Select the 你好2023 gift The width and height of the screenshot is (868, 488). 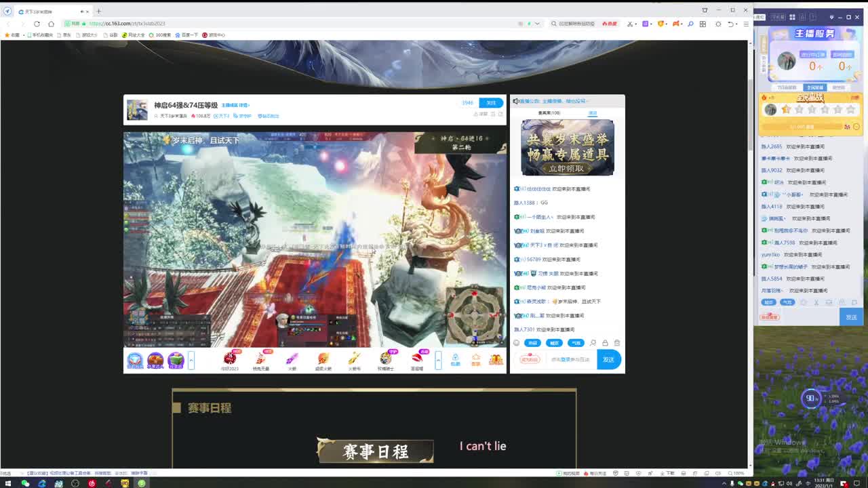[x=230, y=360]
